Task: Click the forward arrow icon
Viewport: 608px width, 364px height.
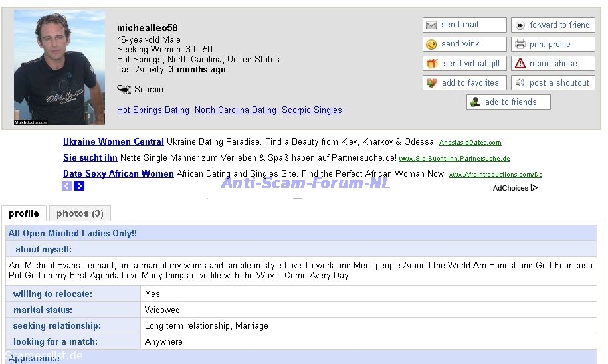Action: [520, 25]
